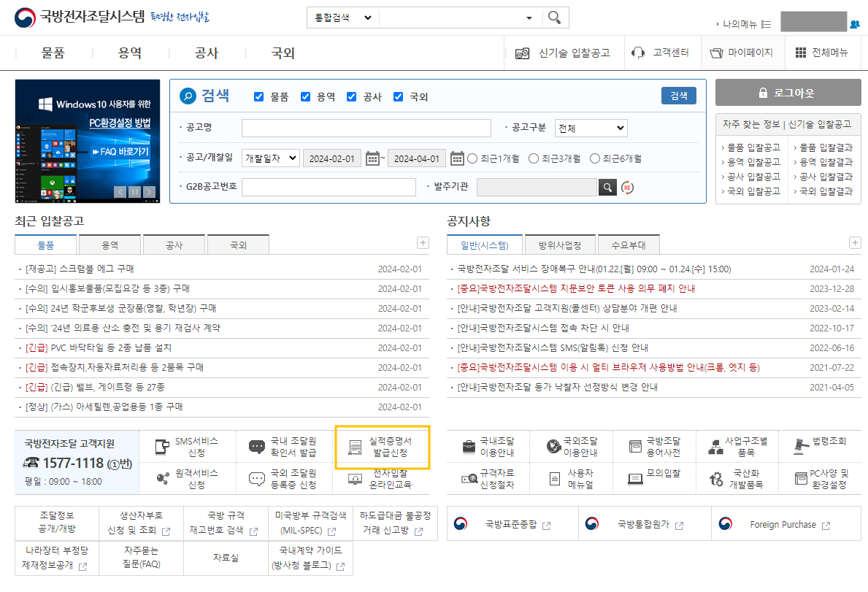868x592 pixels.
Task: Switch to 방위사업청 notice tab
Action: point(560,245)
